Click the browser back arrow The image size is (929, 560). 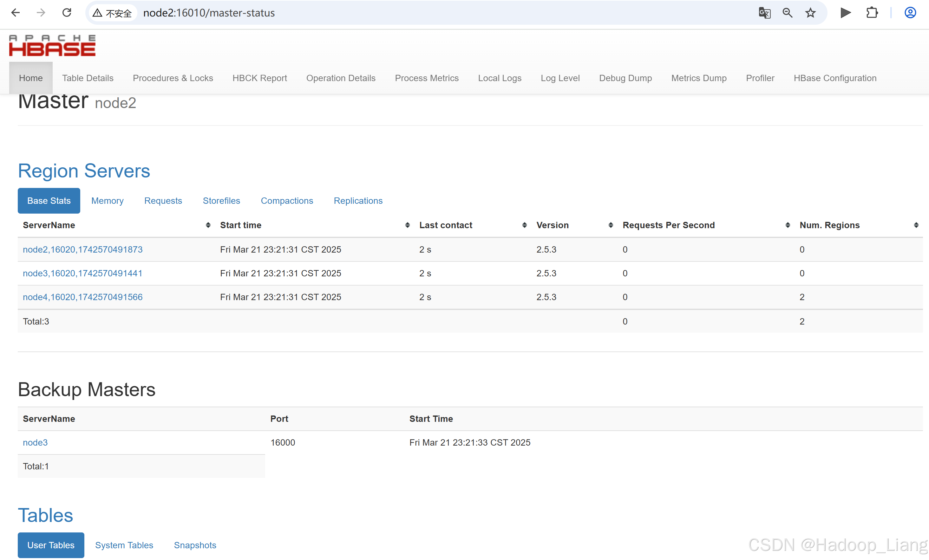pos(16,13)
